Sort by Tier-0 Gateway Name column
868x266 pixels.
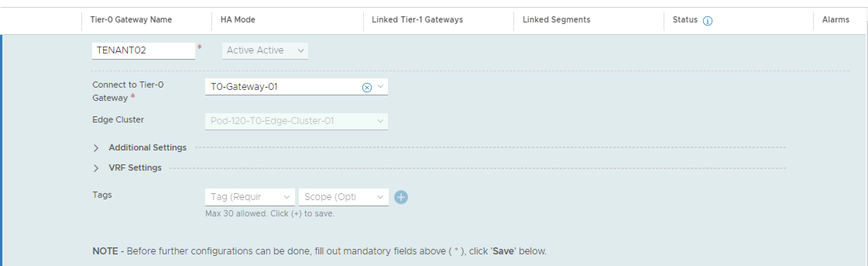point(131,20)
